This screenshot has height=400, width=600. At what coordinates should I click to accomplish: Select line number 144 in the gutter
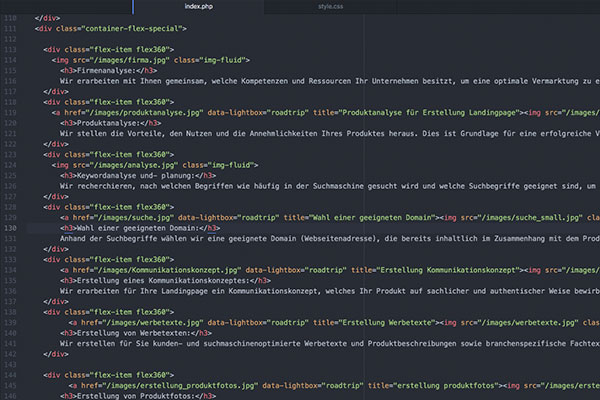[x=10, y=375]
